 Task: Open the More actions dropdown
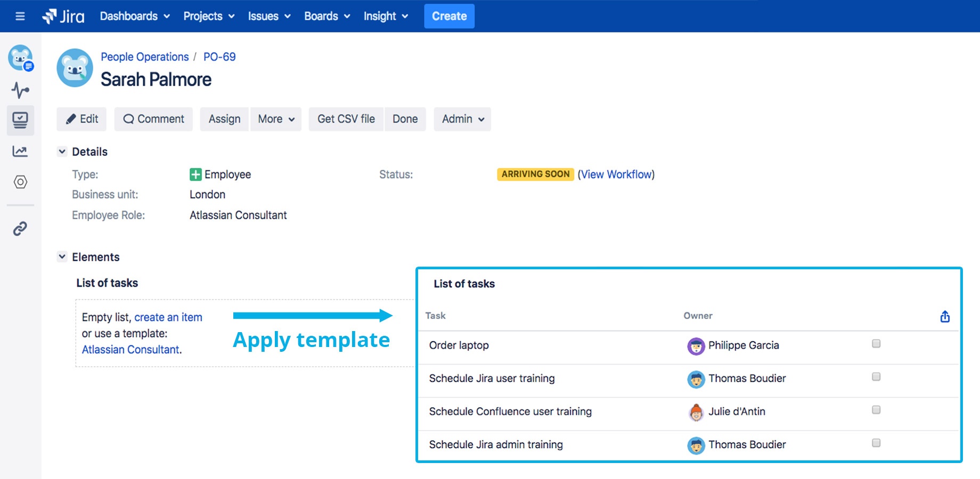pos(276,119)
